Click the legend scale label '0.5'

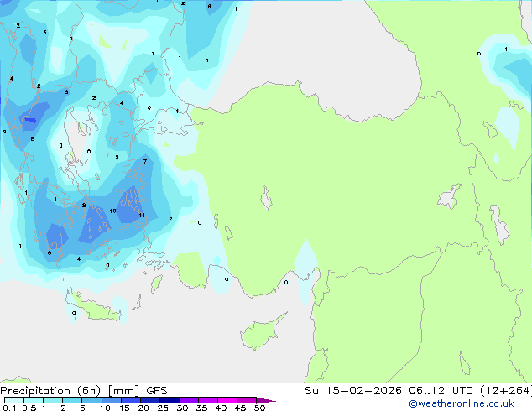point(29,408)
